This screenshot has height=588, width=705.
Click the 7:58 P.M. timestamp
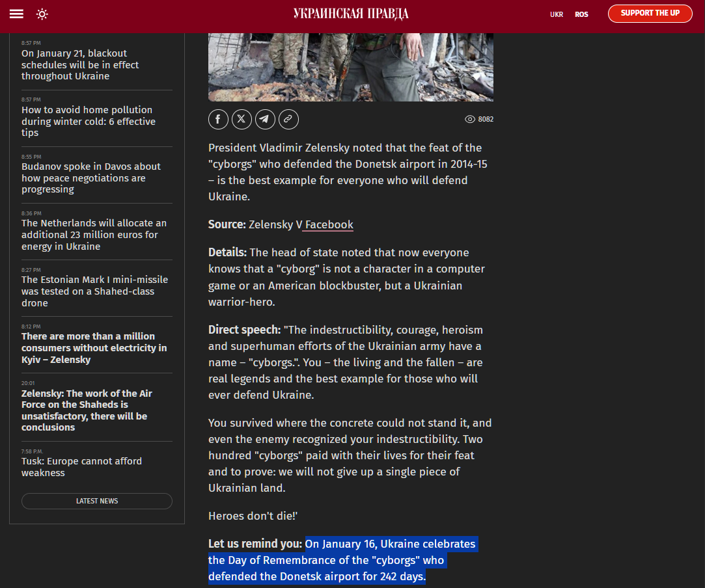tap(32, 451)
